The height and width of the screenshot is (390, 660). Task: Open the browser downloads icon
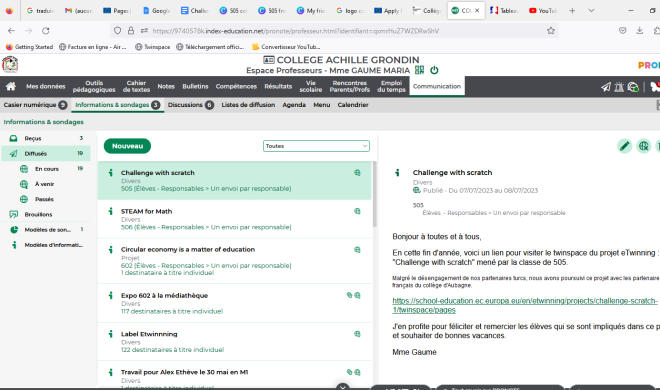coord(639,30)
